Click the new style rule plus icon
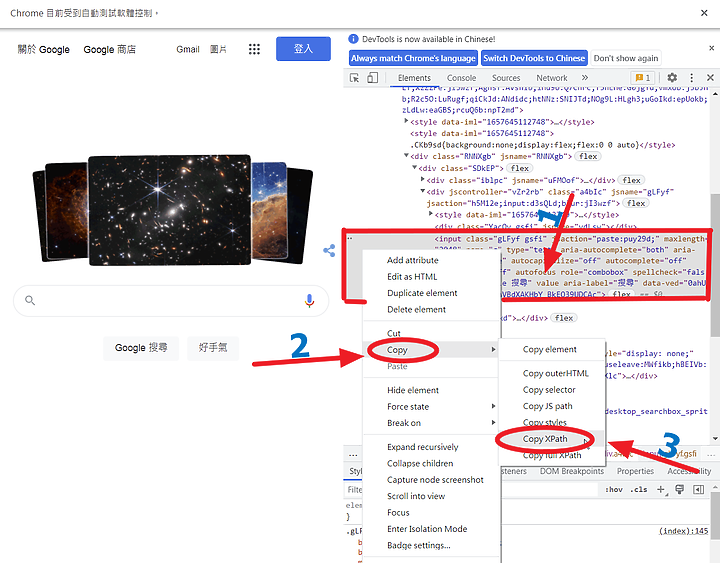The height and width of the screenshot is (563, 720). coord(661,490)
